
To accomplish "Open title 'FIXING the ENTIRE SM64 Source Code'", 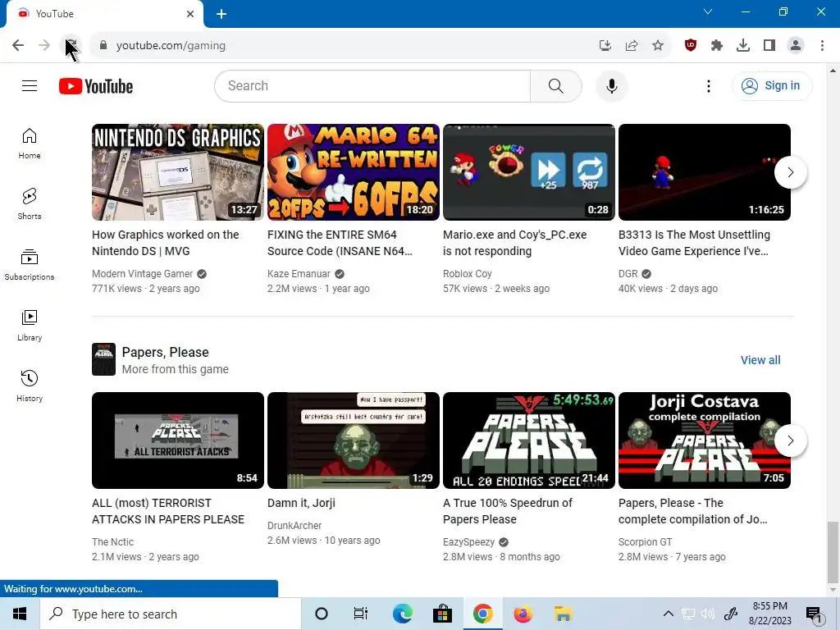I will (x=340, y=243).
